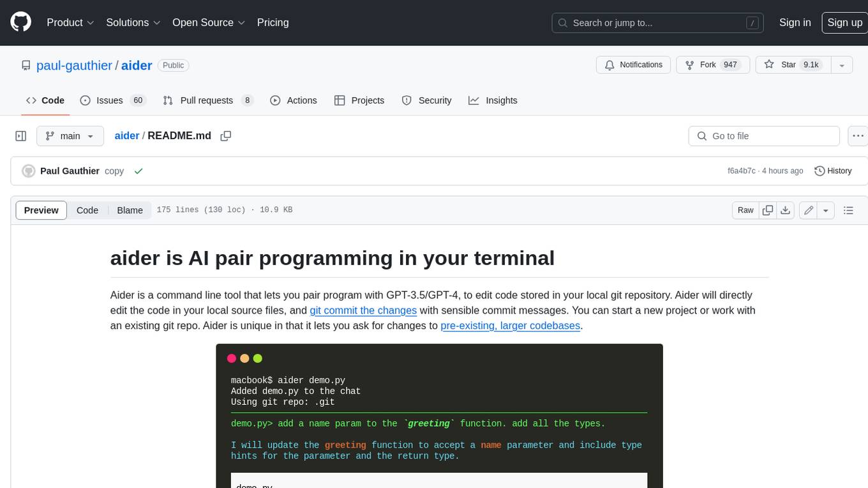Click the Sign in link

(795, 22)
